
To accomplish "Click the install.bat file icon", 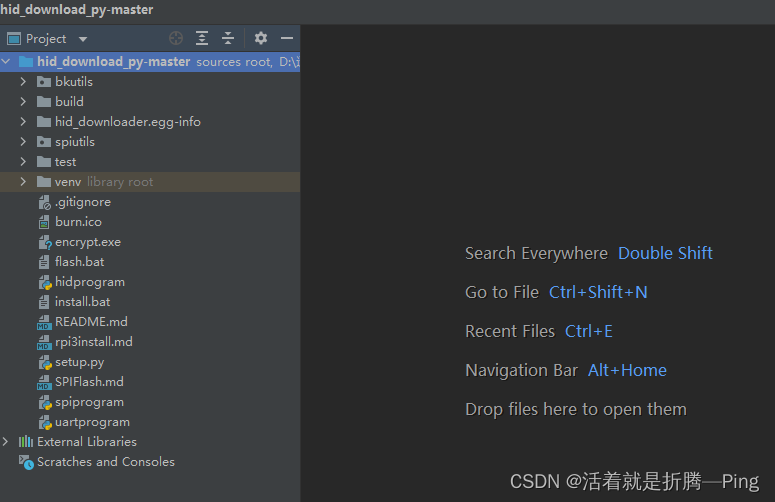I will 44,302.
